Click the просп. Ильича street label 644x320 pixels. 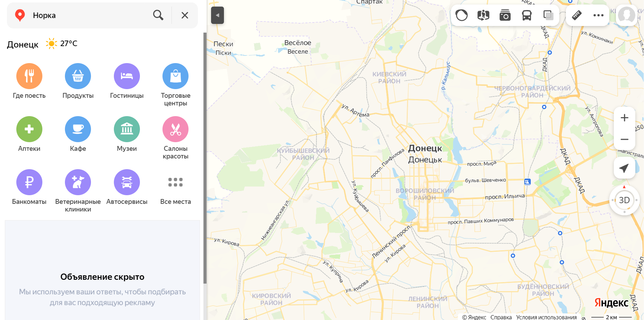[x=505, y=197]
